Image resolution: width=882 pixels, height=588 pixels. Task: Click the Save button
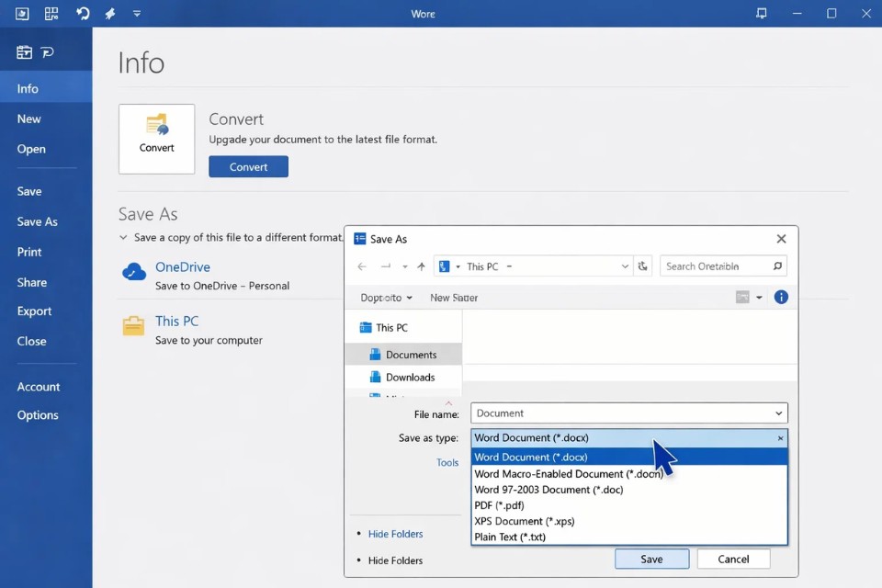651,559
